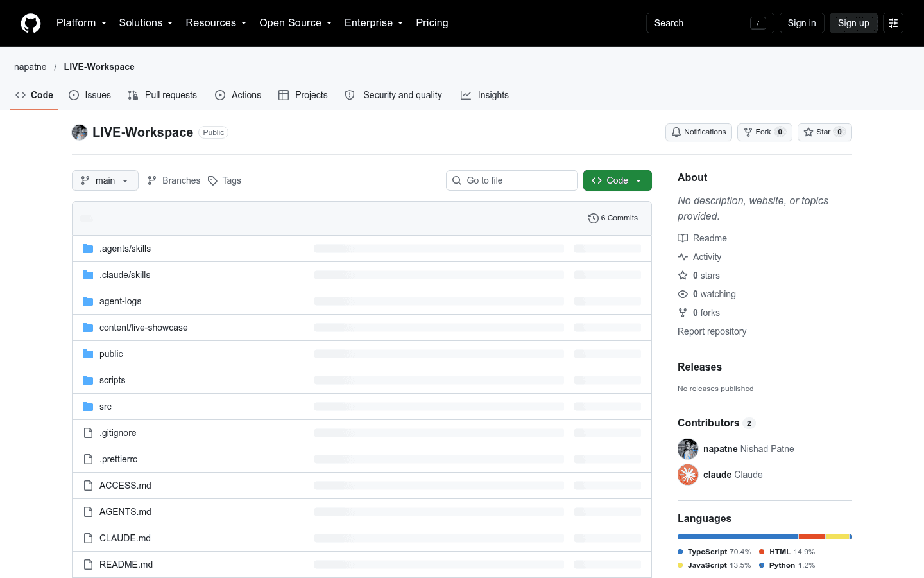View Branches list
This screenshot has width=924, height=578.
(174, 180)
